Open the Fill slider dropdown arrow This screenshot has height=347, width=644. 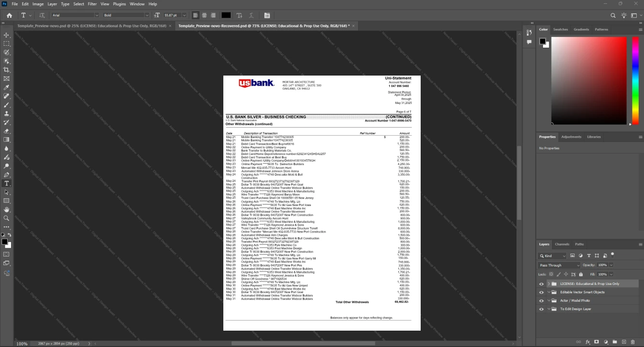(611, 274)
